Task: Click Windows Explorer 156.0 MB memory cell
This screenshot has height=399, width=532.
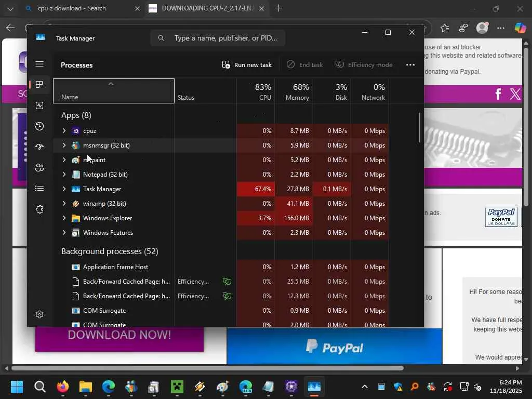Action: click(294, 218)
